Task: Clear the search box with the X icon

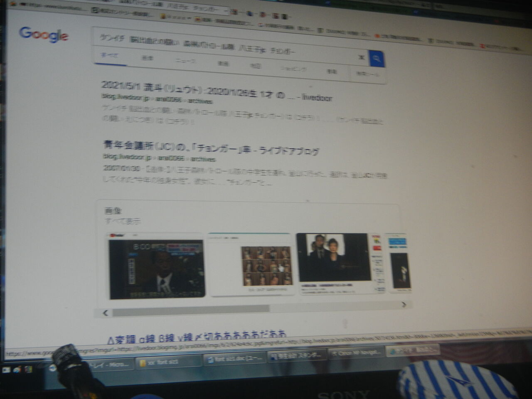Action: 361,57
